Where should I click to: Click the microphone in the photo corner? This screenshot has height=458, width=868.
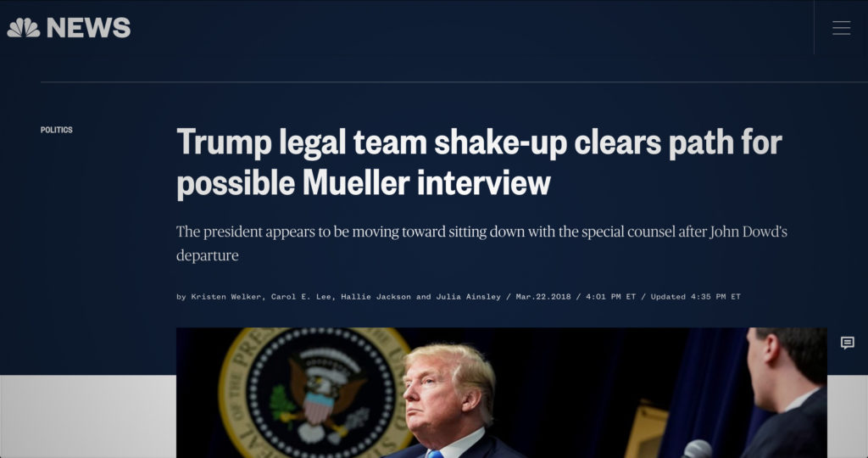coord(697,450)
